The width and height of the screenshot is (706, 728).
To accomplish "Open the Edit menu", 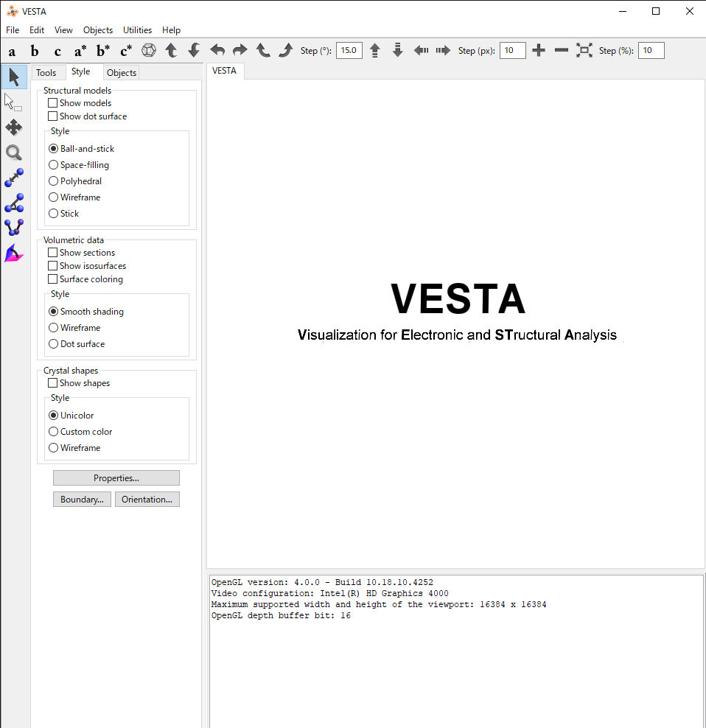I will (37, 30).
